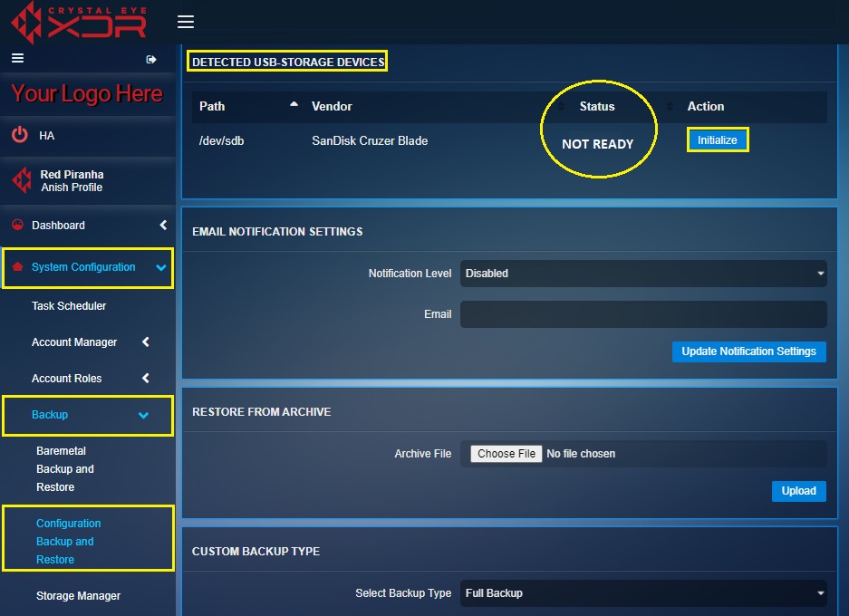Click the Your Logo Here banner
This screenshot has height=616, width=849.
click(x=87, y=93)
